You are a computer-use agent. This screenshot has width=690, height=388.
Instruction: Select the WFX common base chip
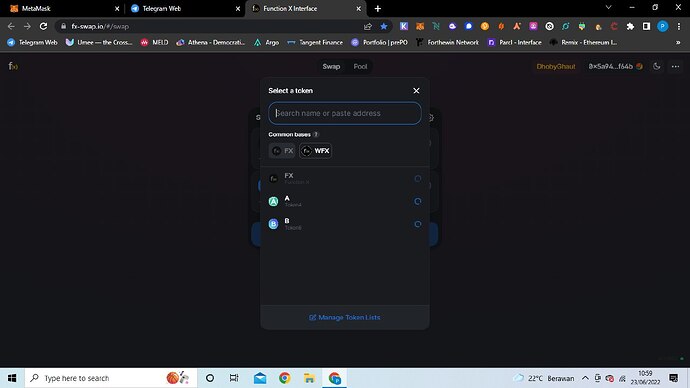[316, 151]
